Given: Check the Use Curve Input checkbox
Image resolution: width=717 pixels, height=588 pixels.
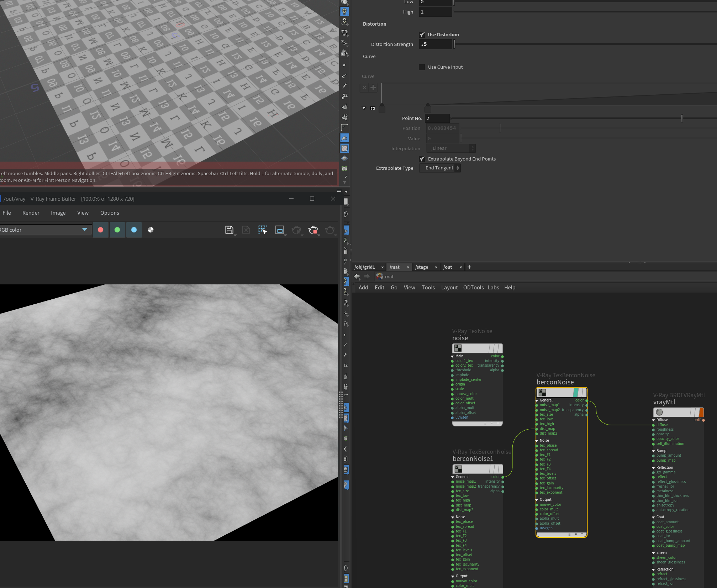Looking at the screenshot, I should (x=422, y=67).
